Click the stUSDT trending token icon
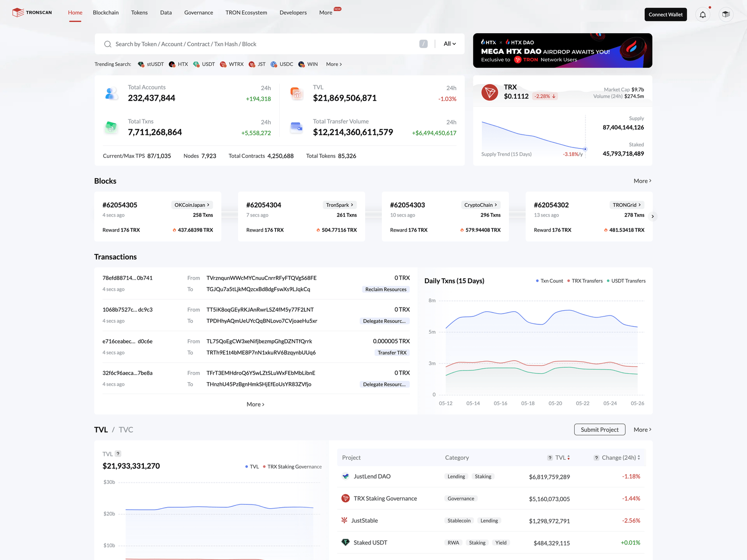The image size is (747, 560). click(141, 64)
